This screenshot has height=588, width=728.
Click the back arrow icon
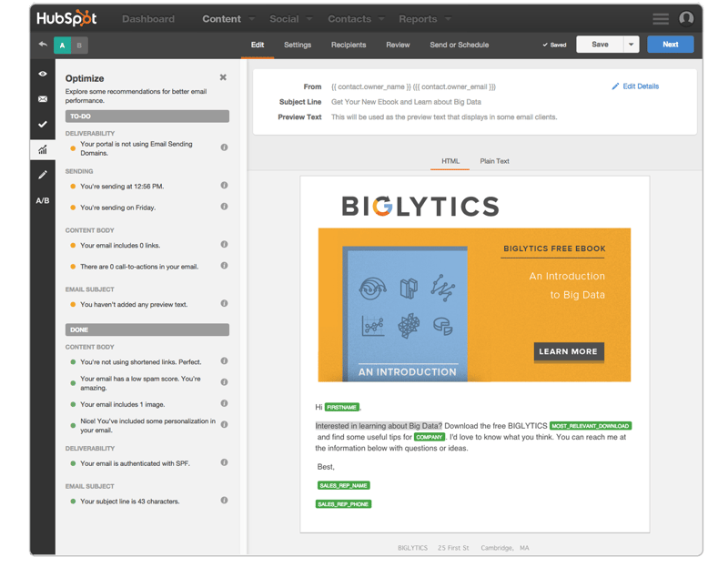pos(43,45)
